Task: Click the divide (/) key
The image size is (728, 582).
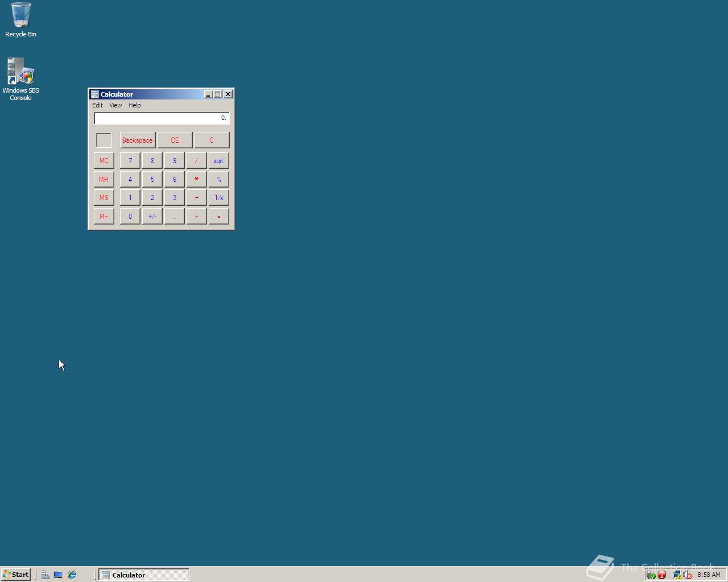Action: point(196,161)
